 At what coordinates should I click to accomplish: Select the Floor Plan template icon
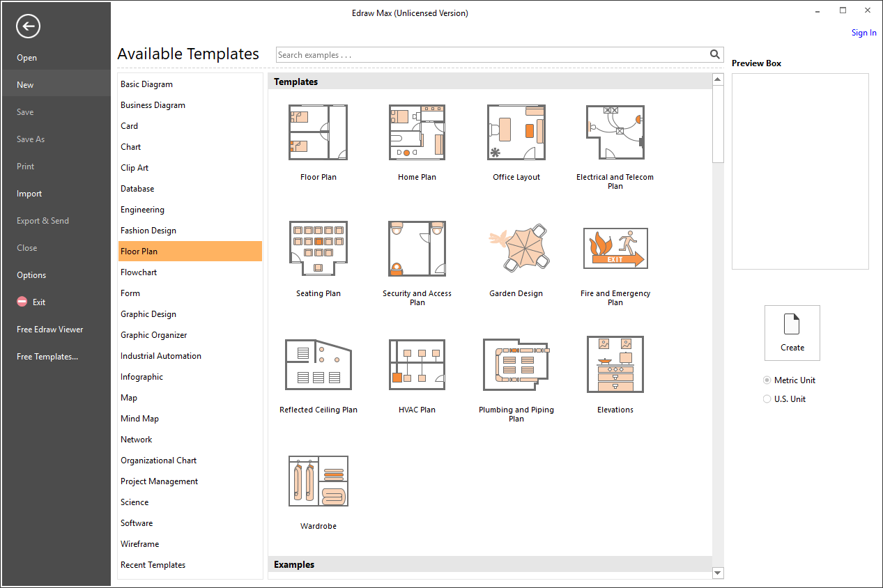point(318,132)
